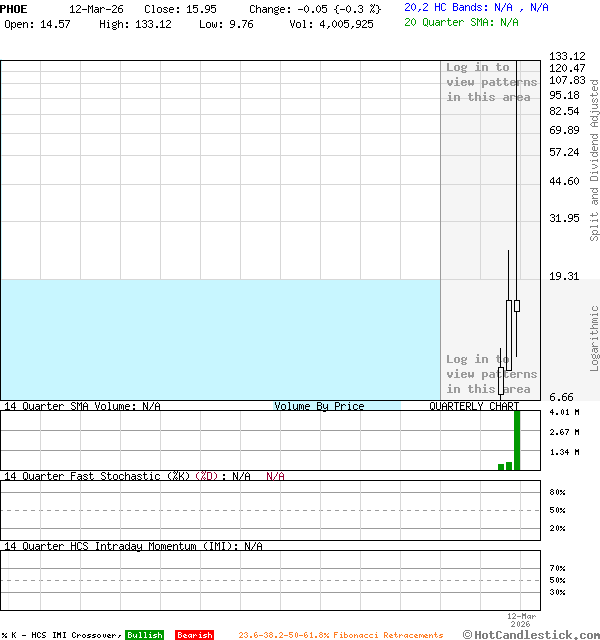600x640 pixels.
Task: Click the Split and Dividend Adjusted label
Action: pos(594,160)
